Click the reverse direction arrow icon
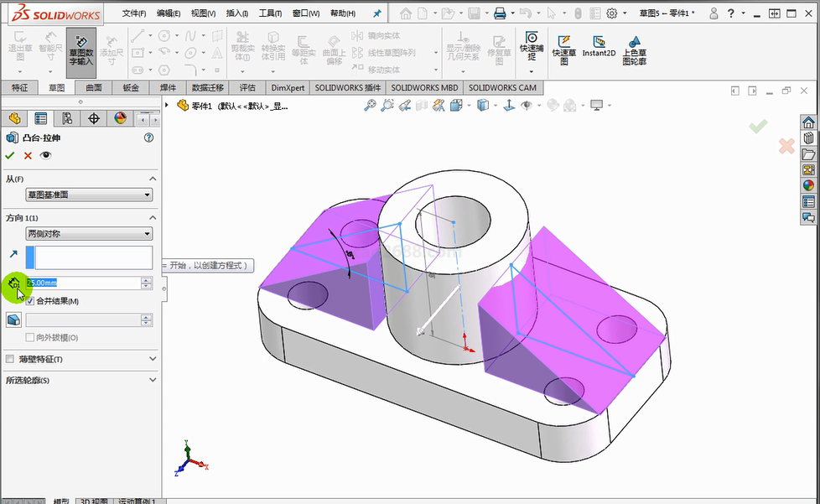 [x=13, y=254]
